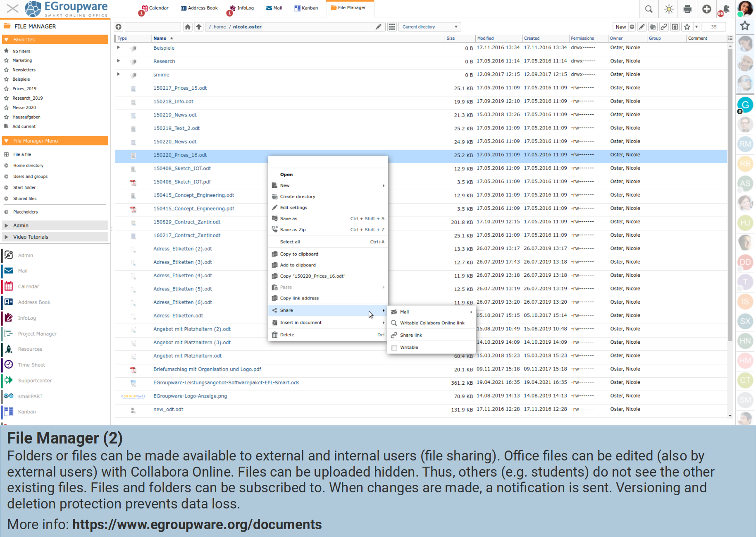Open the Current directory dropdown
Screen dimensions: 756x537
click(429, 27)
